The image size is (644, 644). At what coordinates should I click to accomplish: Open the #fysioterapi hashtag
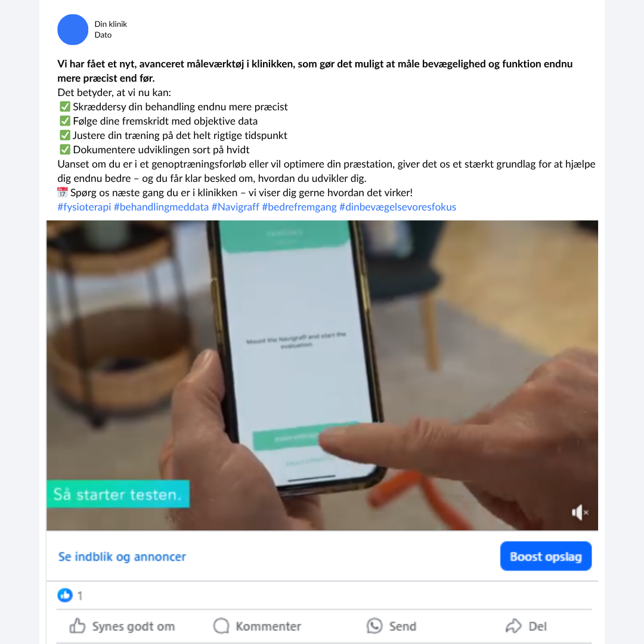(84, 206)
